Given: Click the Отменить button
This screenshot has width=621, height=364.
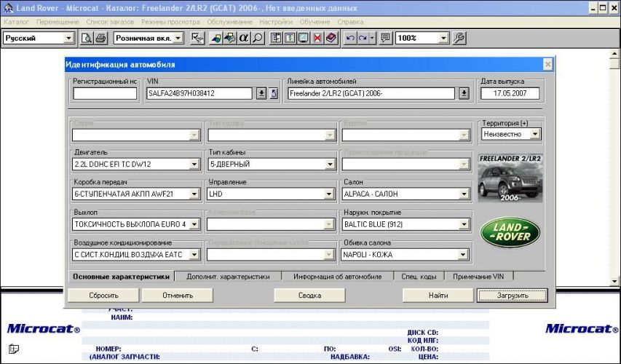Looking at the screenshot, I should [x=178, y=296].
